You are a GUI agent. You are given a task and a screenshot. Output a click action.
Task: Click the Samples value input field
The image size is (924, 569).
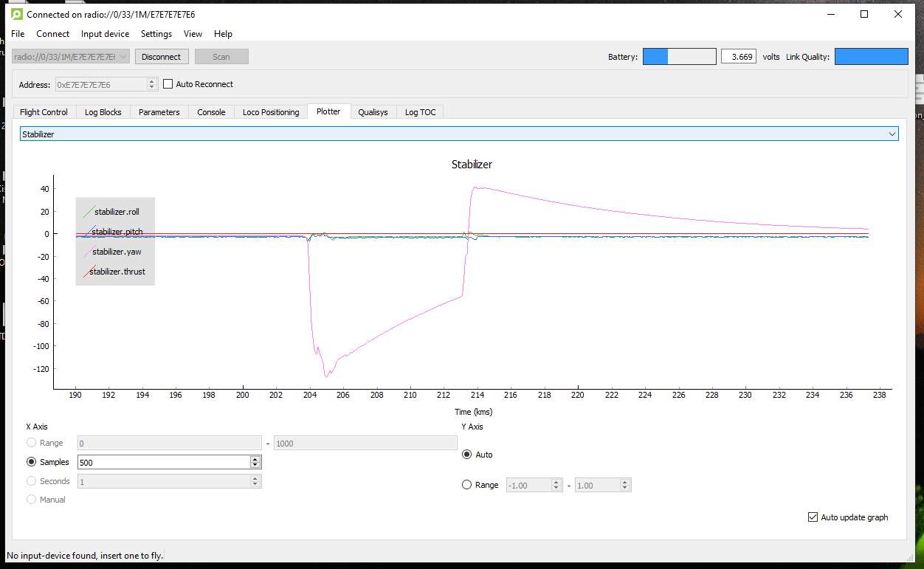[163, 462]
